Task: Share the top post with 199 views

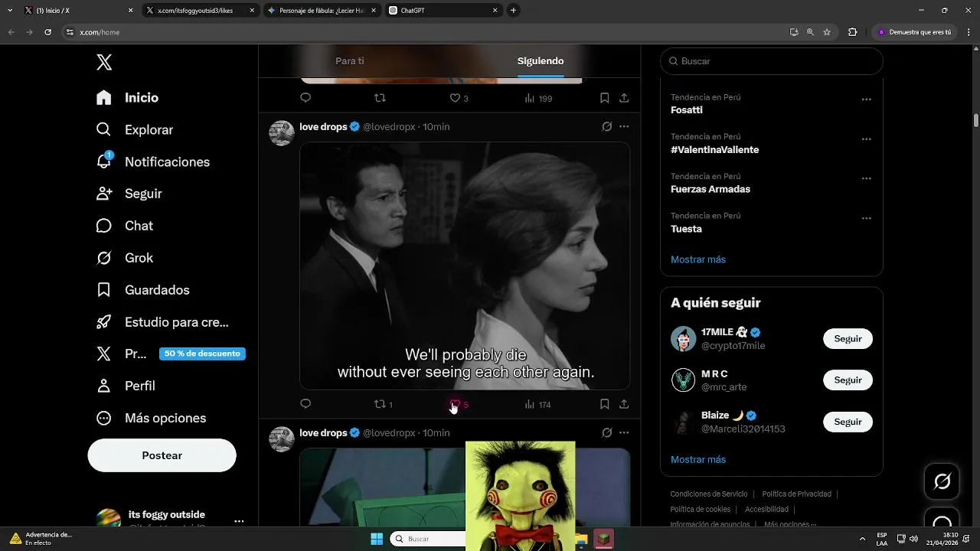Action: (x=624, y=98)
